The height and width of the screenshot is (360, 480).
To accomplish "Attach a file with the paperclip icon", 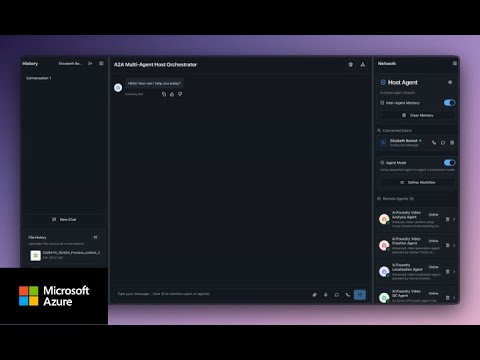I will click(314, 295).
